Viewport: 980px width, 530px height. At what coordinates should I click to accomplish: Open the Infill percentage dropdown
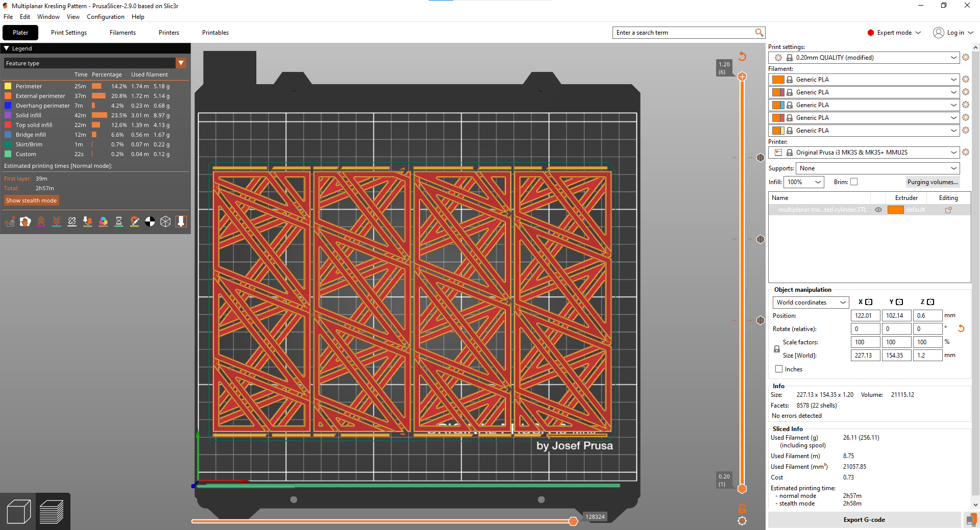(804, 182)
